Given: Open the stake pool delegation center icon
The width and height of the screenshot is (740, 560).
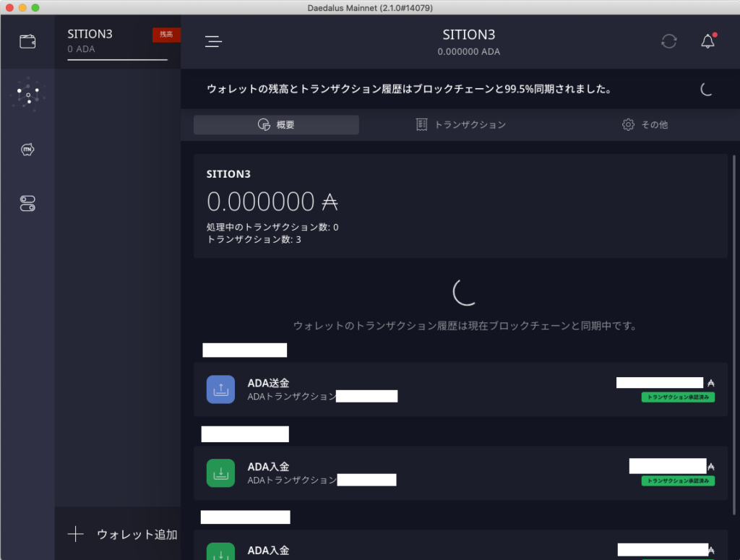Looking at the screenshot, I should tap(27, 95).
